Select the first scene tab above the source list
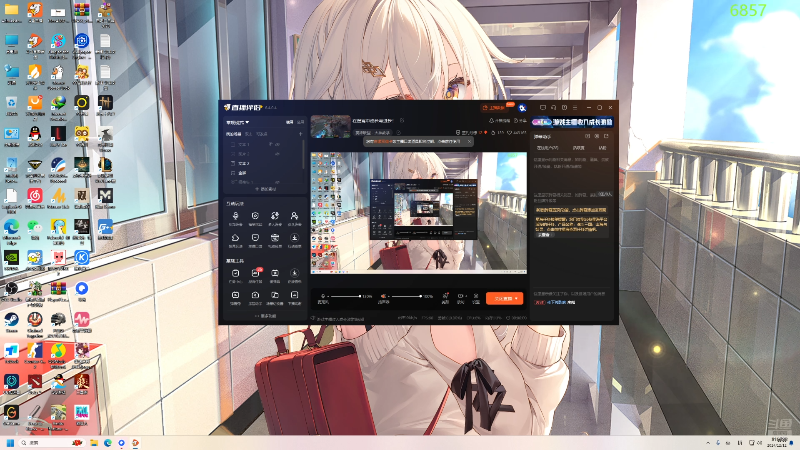Screen dimensions: 800x450 [234, 134]
